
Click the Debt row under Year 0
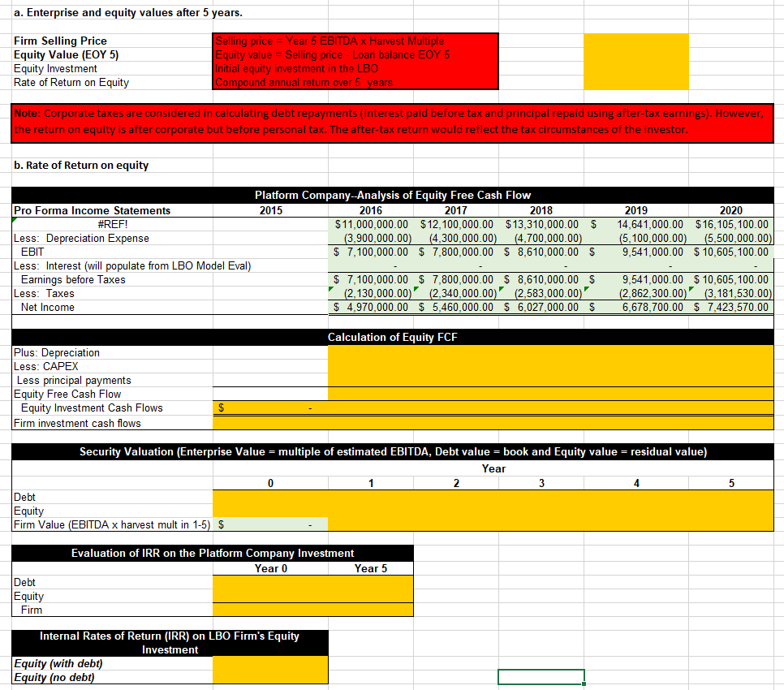coord(270,497)
